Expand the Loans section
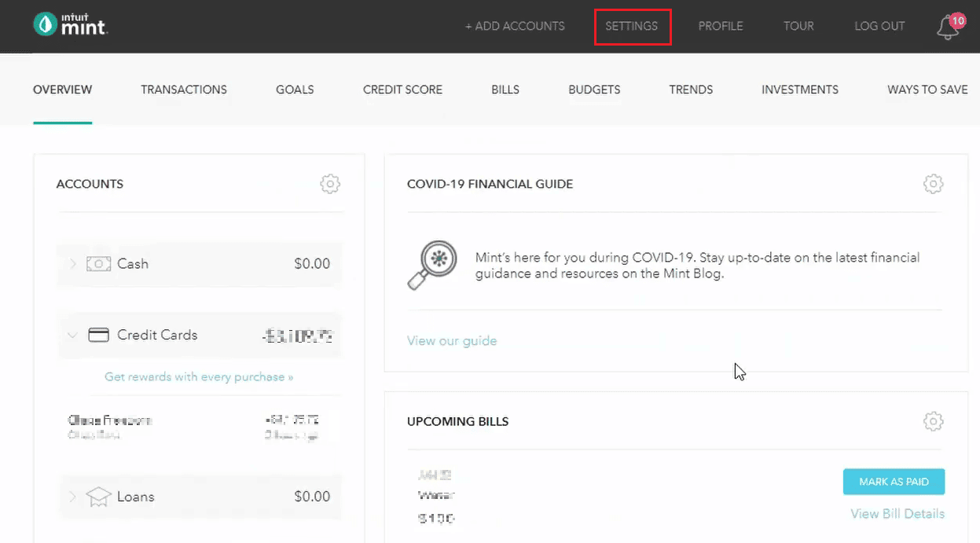Screen dimensions: 980x543 72,497
